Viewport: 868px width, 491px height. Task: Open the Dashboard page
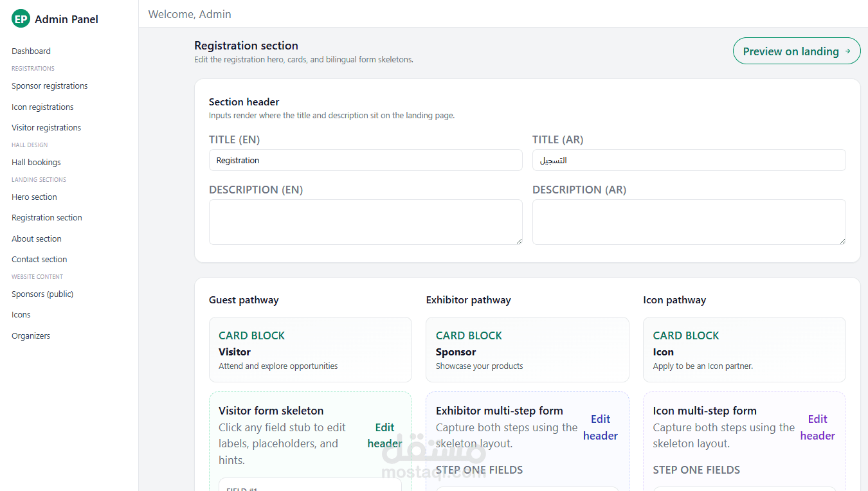(31, 51)
